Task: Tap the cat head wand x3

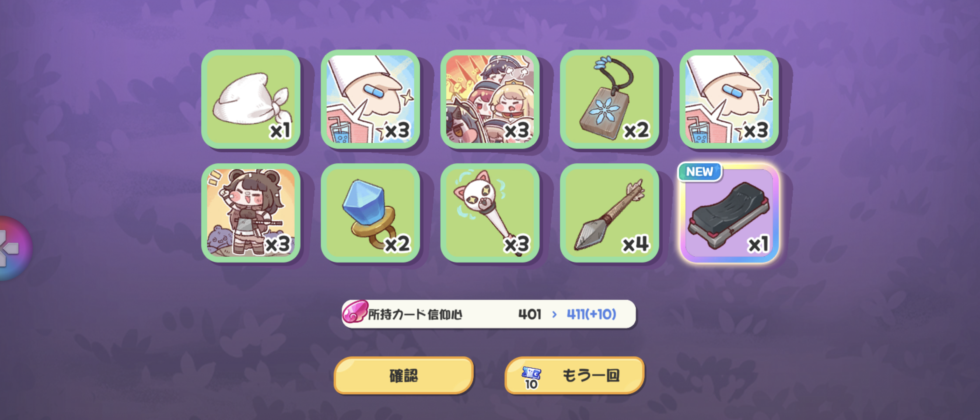Action: (490, 213)
